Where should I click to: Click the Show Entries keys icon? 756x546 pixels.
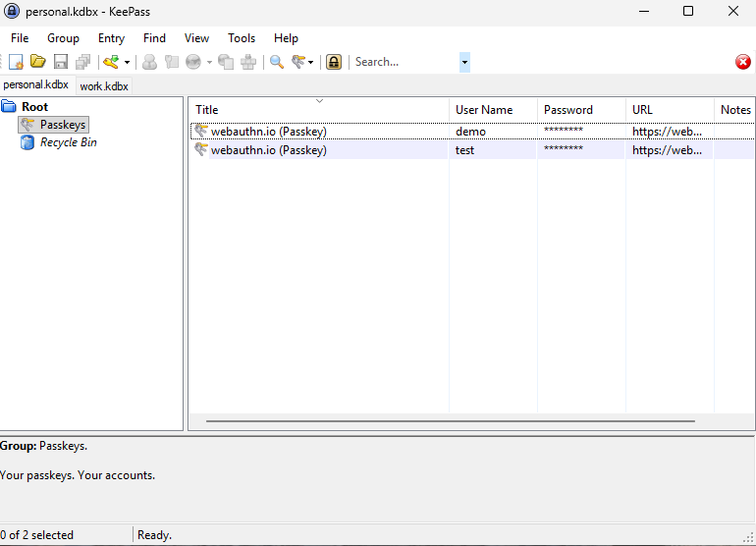click(297, 62)
